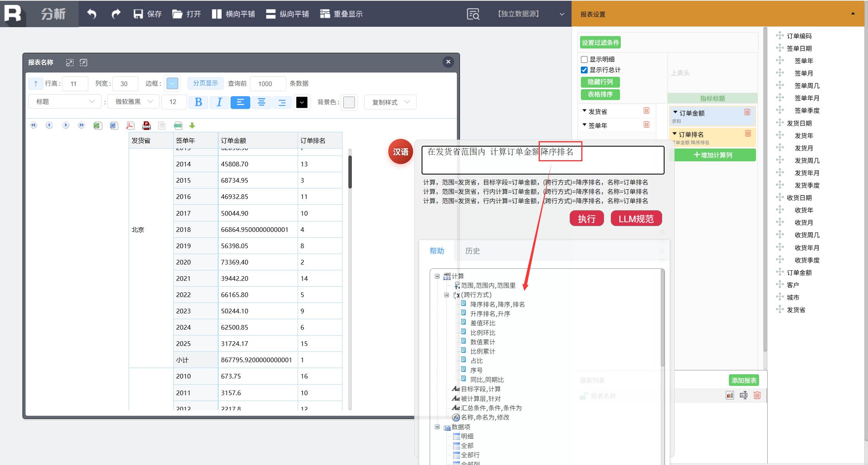Open the 微软雅黑 font dropdown
868x465 pixels.
coord(133,102)
